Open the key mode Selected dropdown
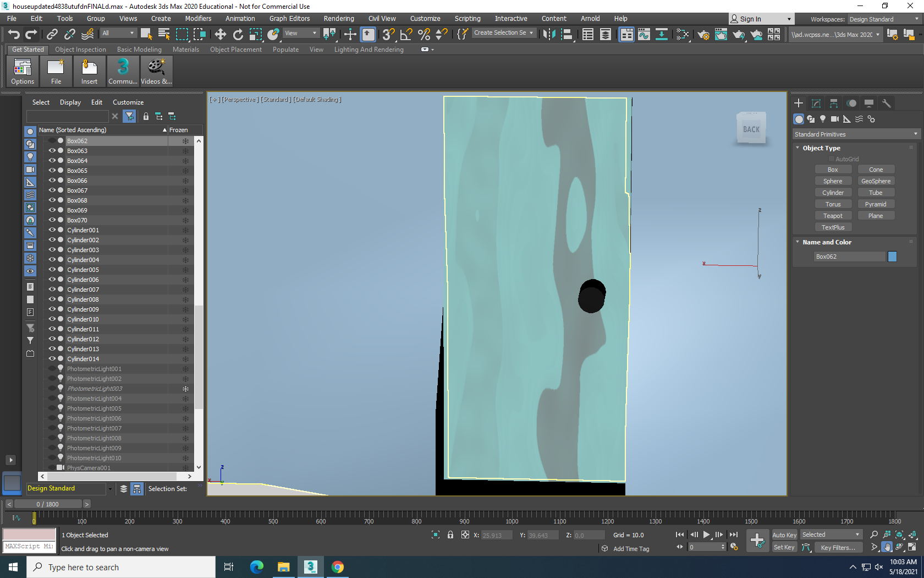Image resolution: width=924 pixels, height=578 pixels. click(831, 535)
